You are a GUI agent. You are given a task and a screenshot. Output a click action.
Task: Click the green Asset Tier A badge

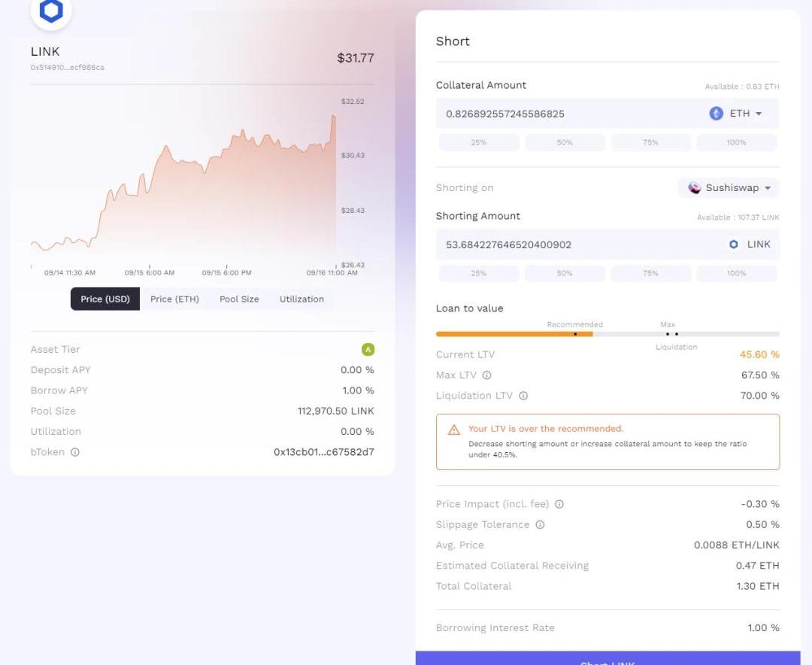pos(368,349)
